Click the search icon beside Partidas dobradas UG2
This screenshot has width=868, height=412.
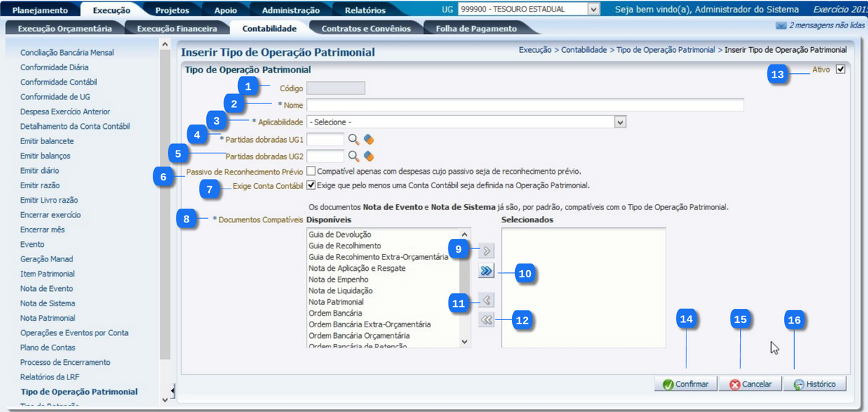tap(354, 156)
